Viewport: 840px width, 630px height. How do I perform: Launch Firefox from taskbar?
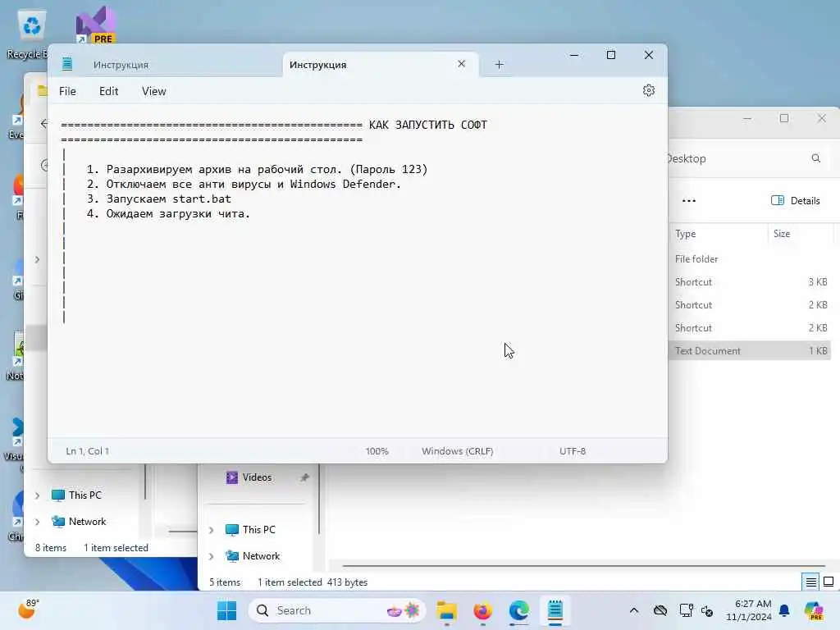[x=482, y=610]
